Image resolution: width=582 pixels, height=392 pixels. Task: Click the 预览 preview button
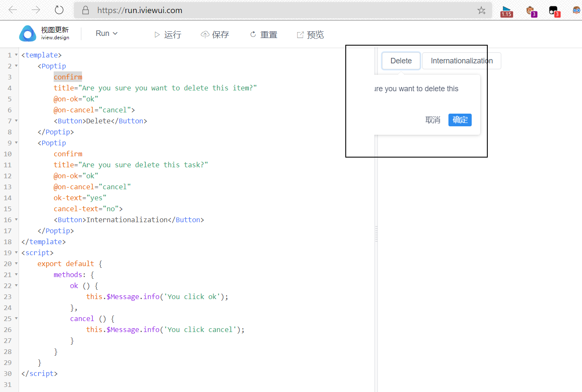310,35
